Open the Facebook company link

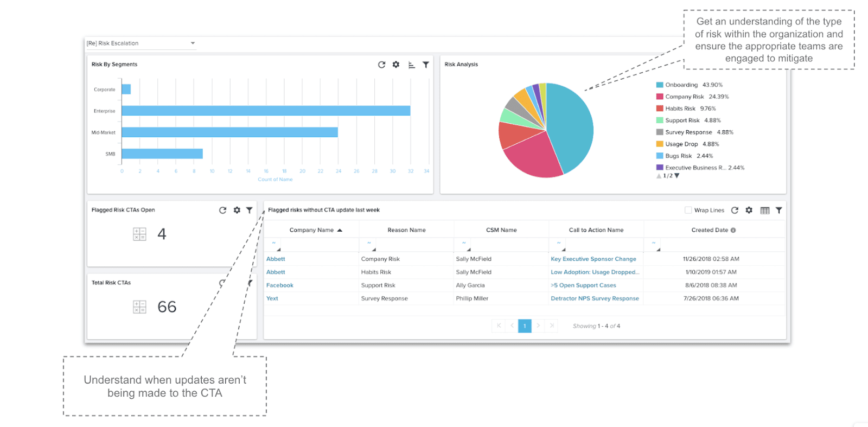tap(280, 285)
